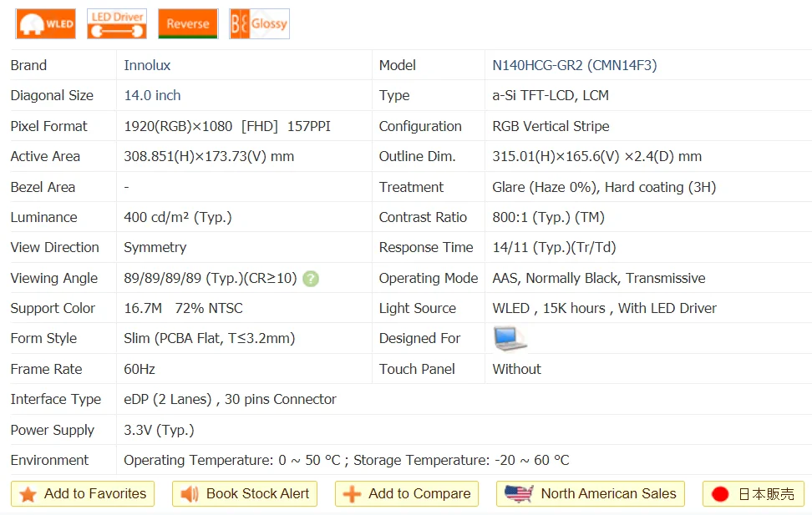
Task: Select the outline dimension value 315.01(H)×165.6(V)
Action: (x=596, y=156)
